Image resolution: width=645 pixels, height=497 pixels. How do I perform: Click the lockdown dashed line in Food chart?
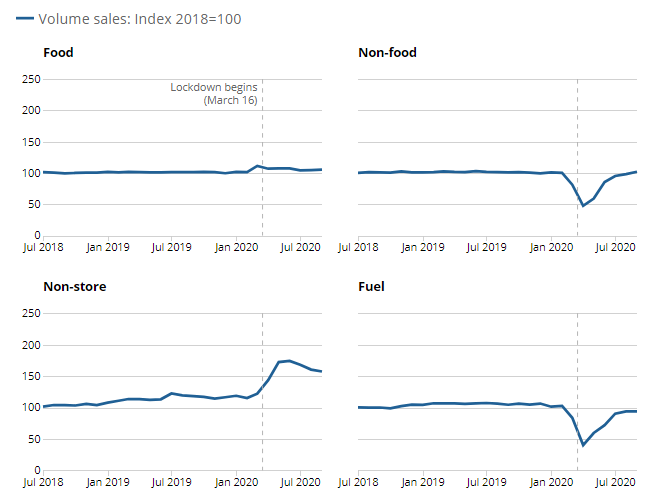point(262,200)
